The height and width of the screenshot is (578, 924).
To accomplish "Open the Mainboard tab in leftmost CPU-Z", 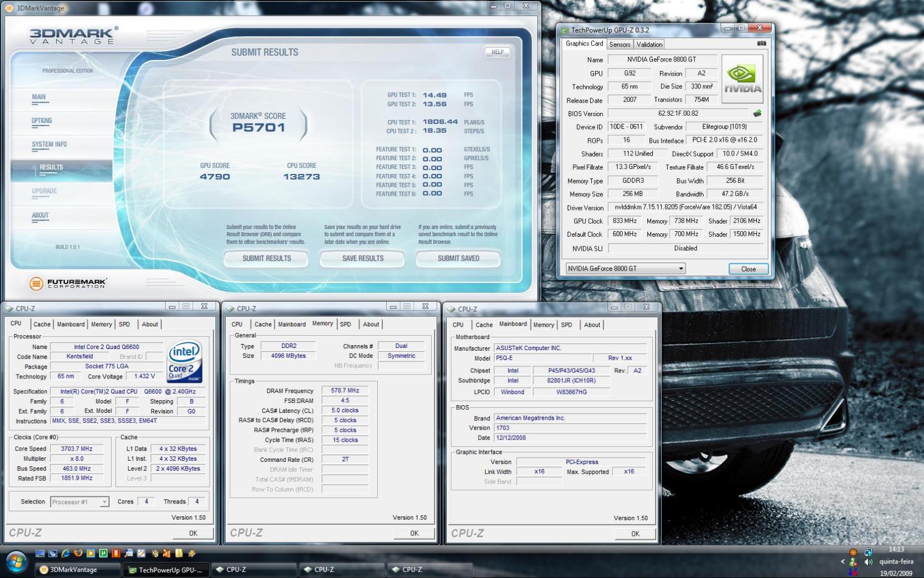I will point(71,325).
